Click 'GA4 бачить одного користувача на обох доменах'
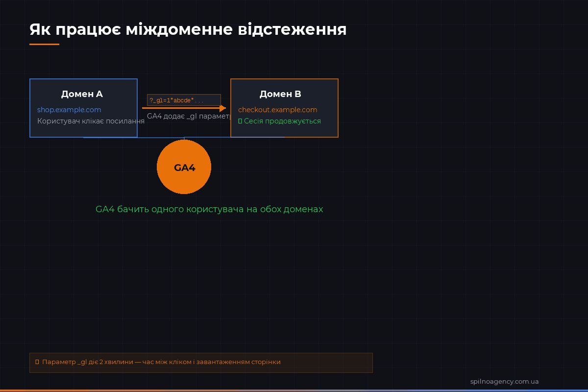Screen dimensions: 588x392 pyautogui.click(x=209, y=209)
